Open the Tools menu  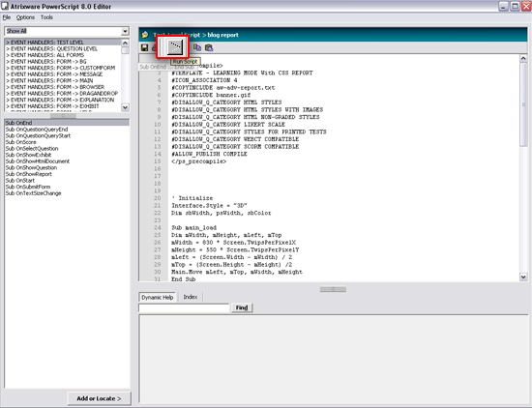pyautogui.click(x=46, y=17)
